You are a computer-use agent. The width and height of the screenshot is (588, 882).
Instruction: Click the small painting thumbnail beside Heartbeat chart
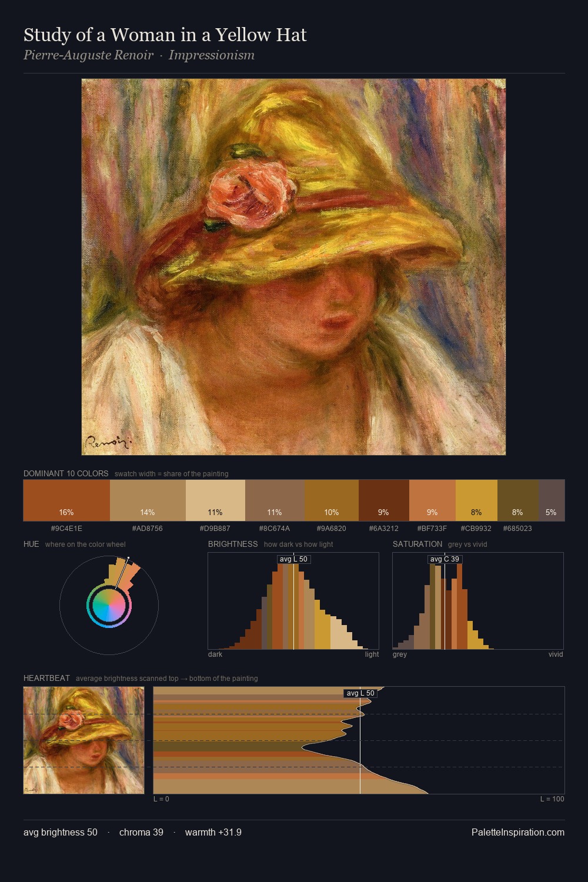(83, 740)
